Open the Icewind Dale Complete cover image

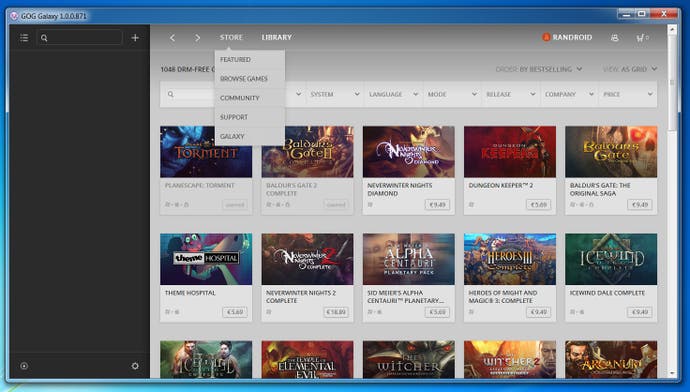coord(611,259)
